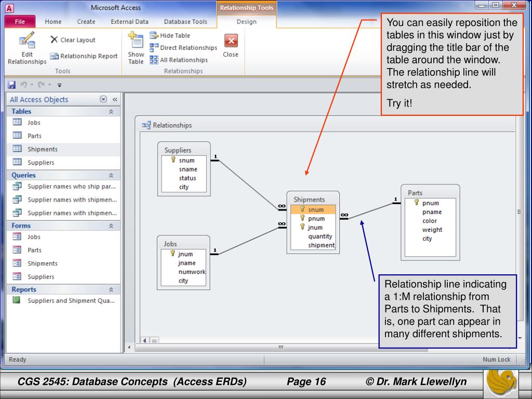This screenshot has height=399, width=532.
Task: Select the 'Supplier names who ship par...' query
Action: coord(63,187)
